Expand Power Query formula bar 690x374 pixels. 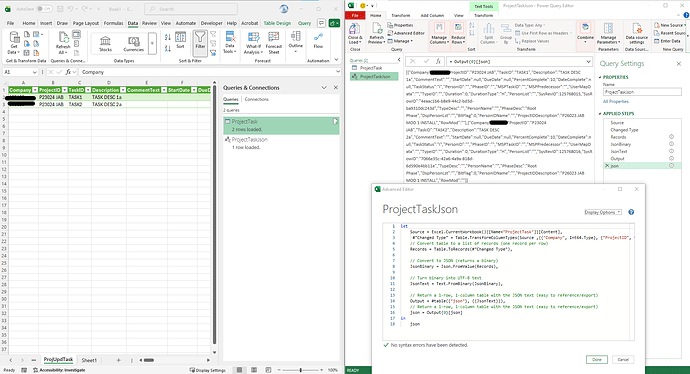coord(588,62)
